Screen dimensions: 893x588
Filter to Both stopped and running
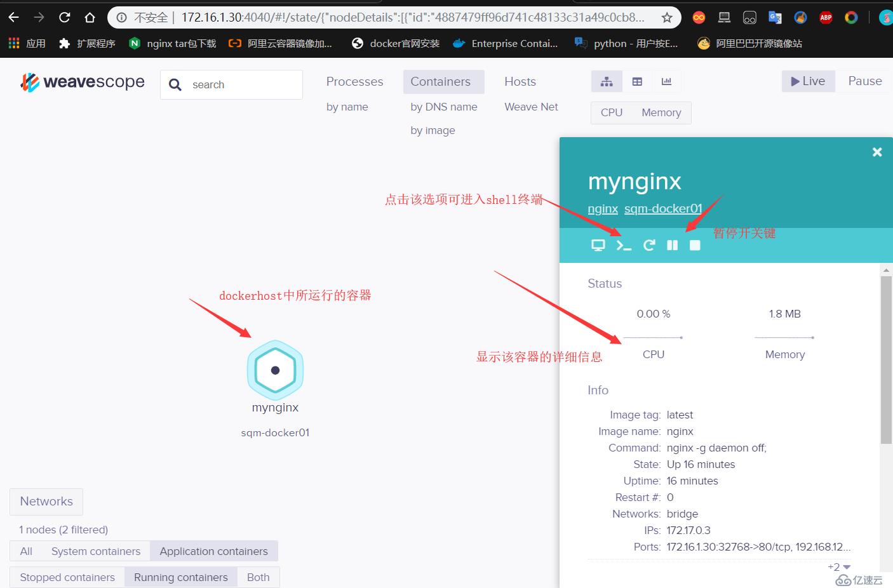pos(258,577)
